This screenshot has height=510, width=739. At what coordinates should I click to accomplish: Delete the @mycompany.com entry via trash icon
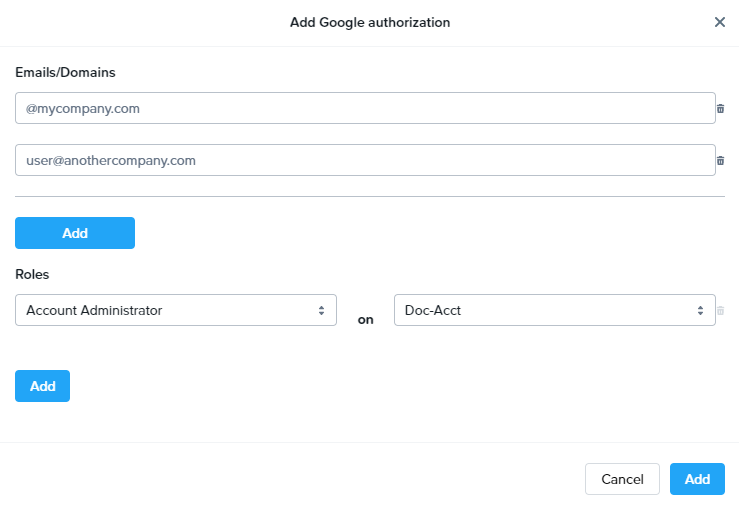(x=720, y=109)
